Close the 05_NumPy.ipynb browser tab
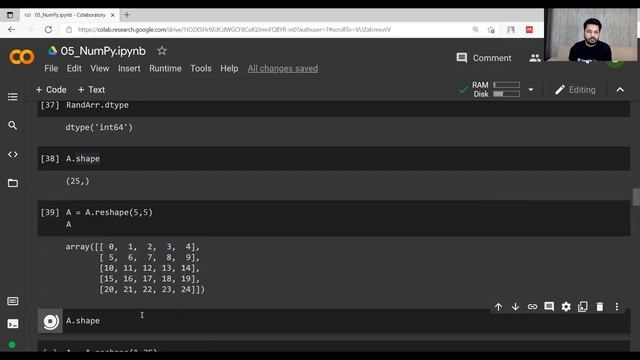 pos(113,15)
